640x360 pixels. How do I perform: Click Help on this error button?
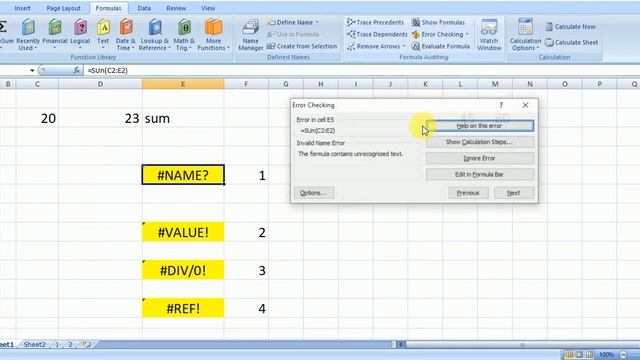(480, 126)
